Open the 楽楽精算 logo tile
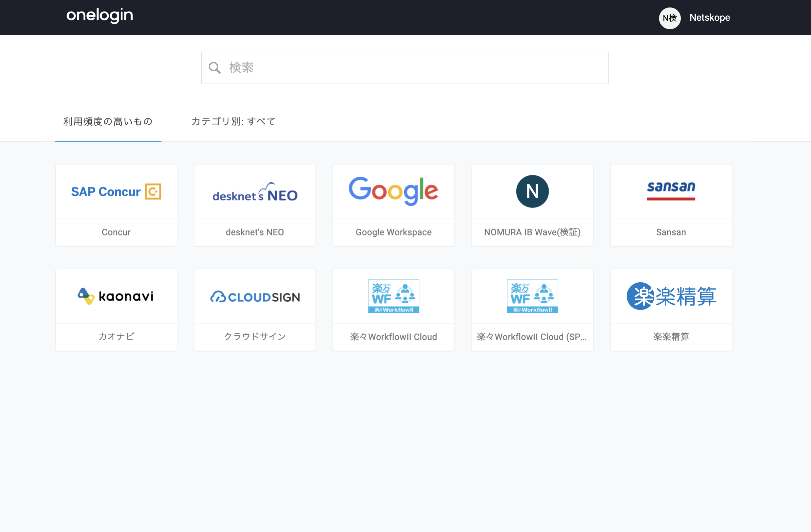The height and width of the screenshot is (532, 811). (671, 296)
